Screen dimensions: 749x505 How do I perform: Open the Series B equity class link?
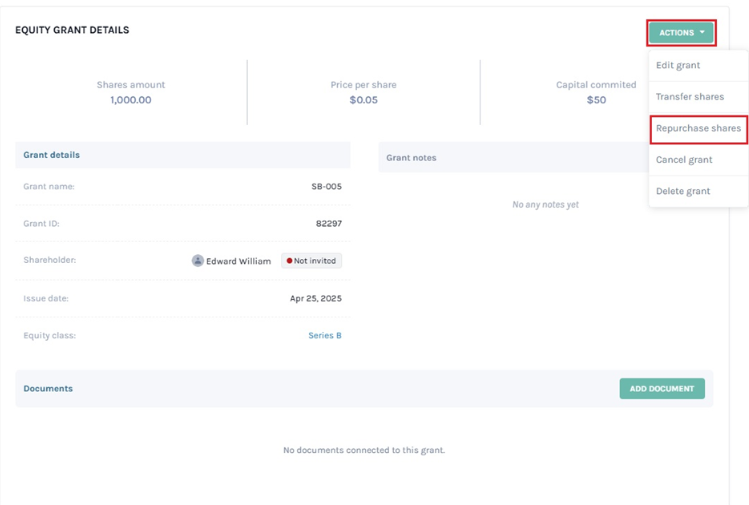point(325,335)
